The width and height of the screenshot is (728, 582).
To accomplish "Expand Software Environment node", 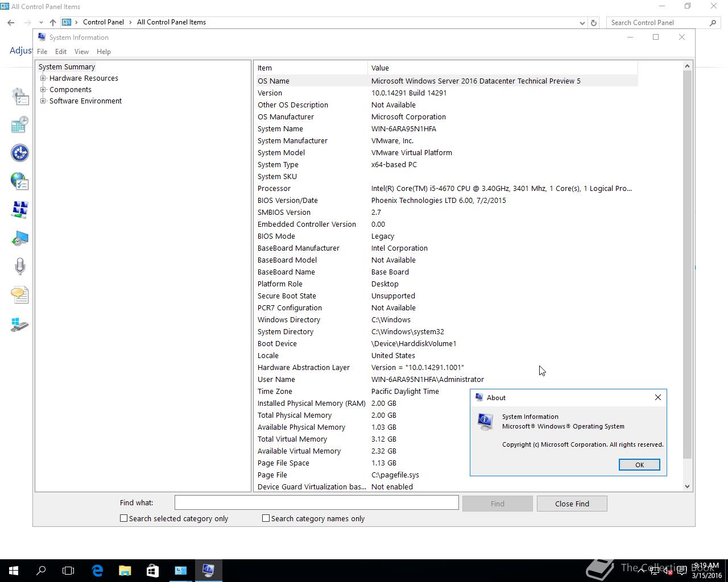I will pos(43,101).
